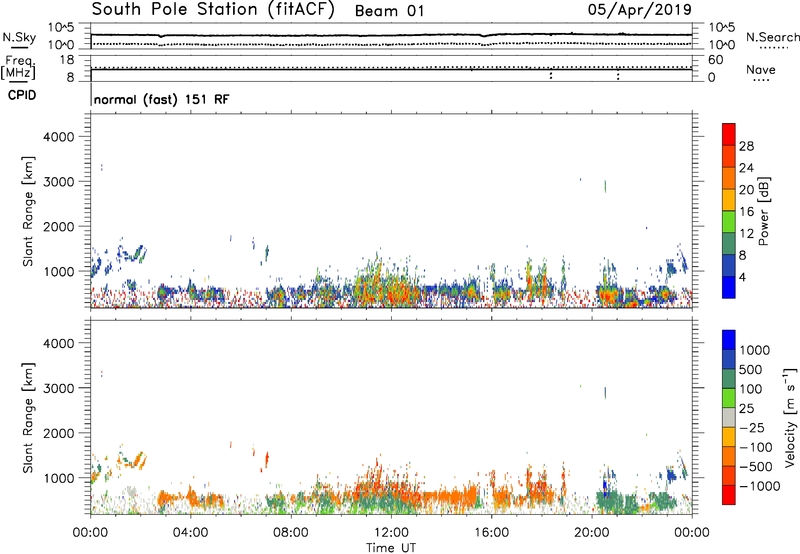800x554 pixels.
Task: Click the date '05/Apr/2019'
Action: [x=640, y=10]
